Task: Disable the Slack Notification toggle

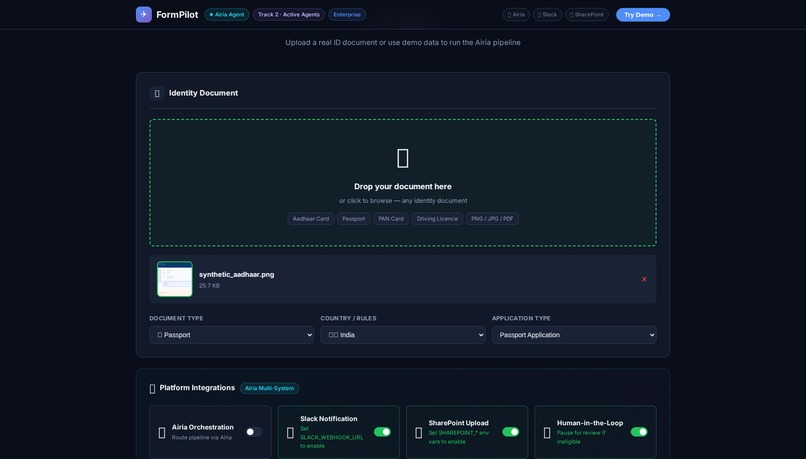Action: pos(382,432)
